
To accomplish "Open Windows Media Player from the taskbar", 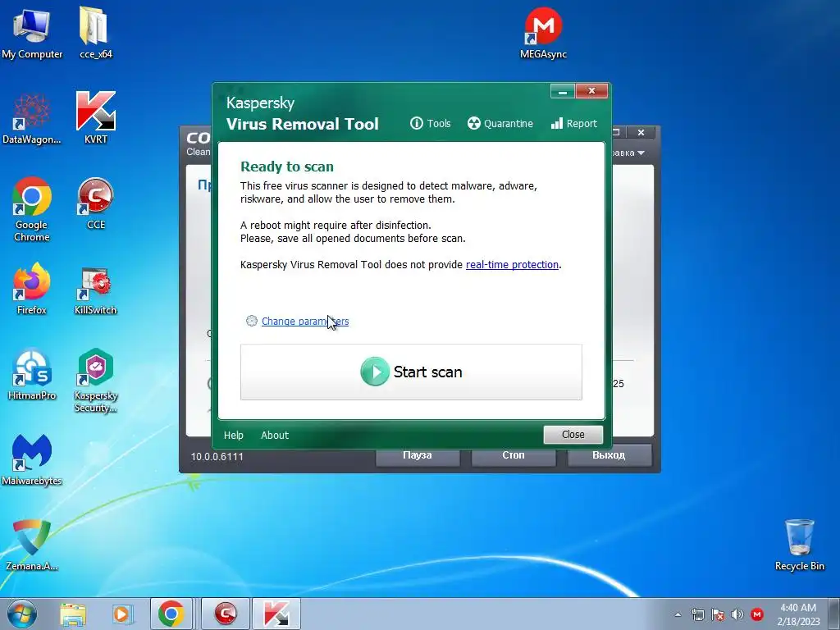I will [x=121, y=614].
